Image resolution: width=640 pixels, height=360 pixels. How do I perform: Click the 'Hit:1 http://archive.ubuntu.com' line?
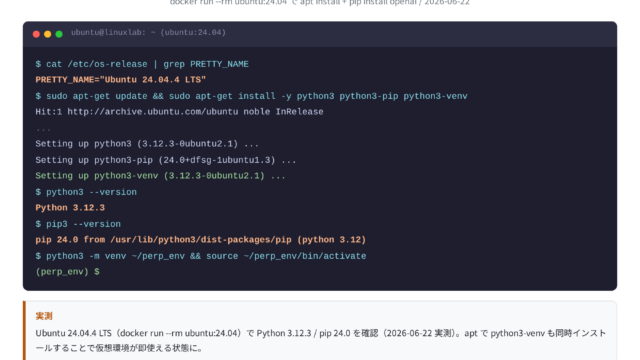[179, 112]
